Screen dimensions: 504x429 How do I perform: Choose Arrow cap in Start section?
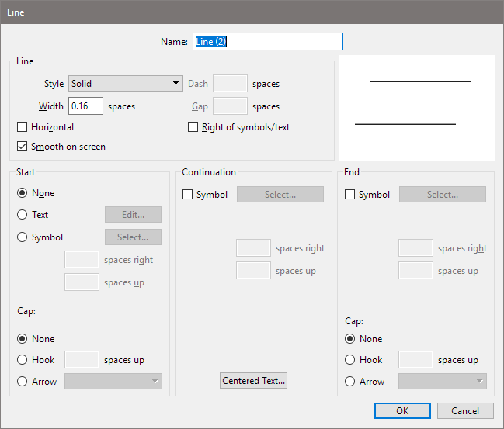[x=22, y=382]
